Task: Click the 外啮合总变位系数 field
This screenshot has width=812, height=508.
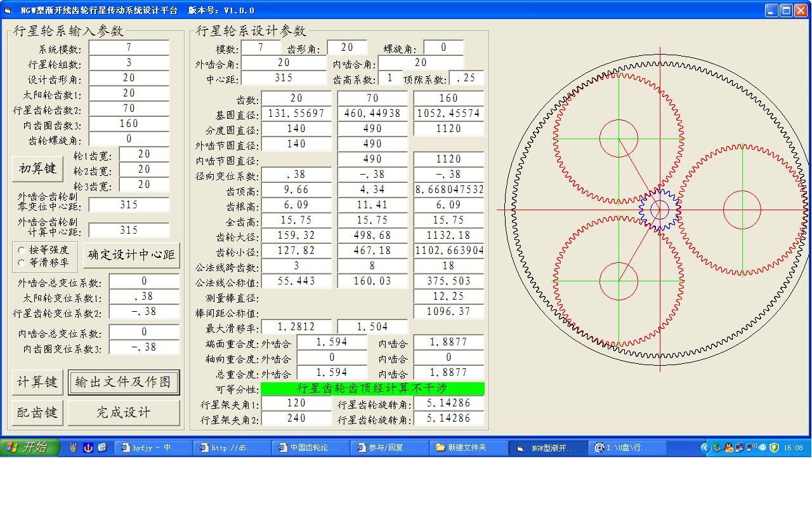Action: tap(144, 281)
